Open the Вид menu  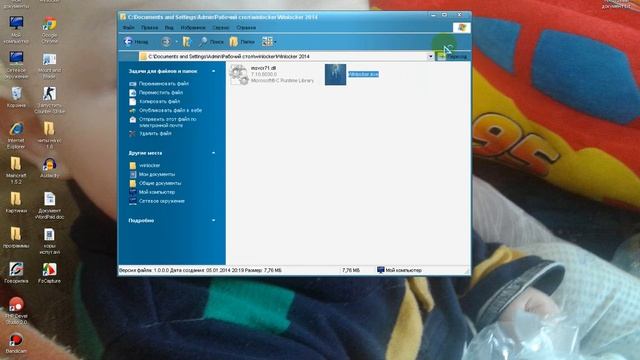[169, 28]
